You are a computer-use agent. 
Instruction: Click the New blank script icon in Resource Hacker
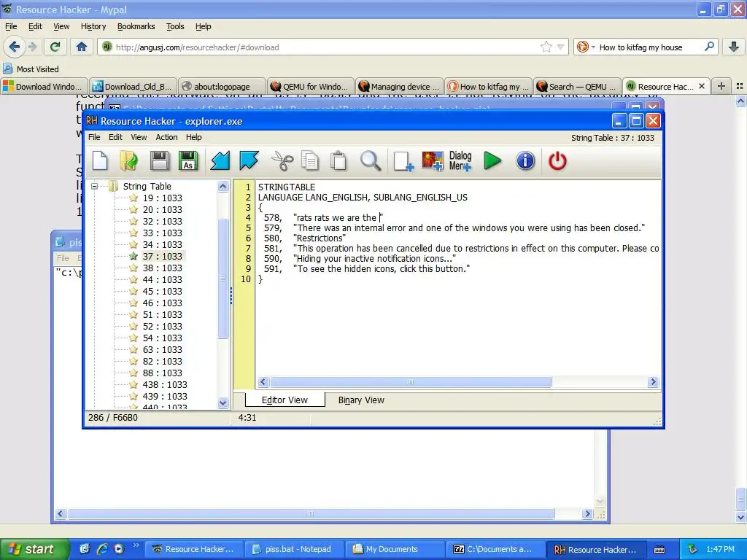(100, 160)
